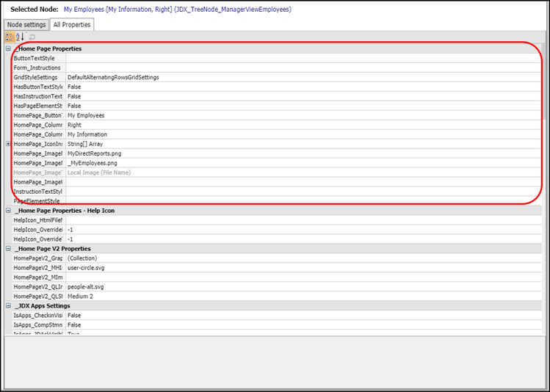This screenshot has width=550, height=392.
Task: Select the HasButtonTextStyle False value
Action: coord(74,87)
